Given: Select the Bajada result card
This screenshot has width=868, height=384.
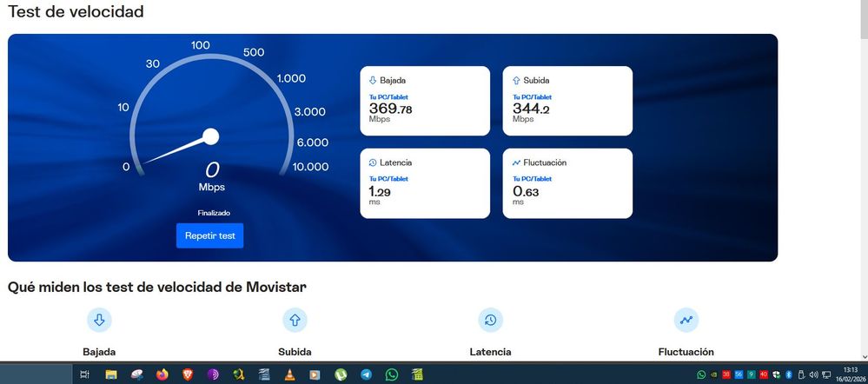Looking at the screenshot, I should click(425, 101).
